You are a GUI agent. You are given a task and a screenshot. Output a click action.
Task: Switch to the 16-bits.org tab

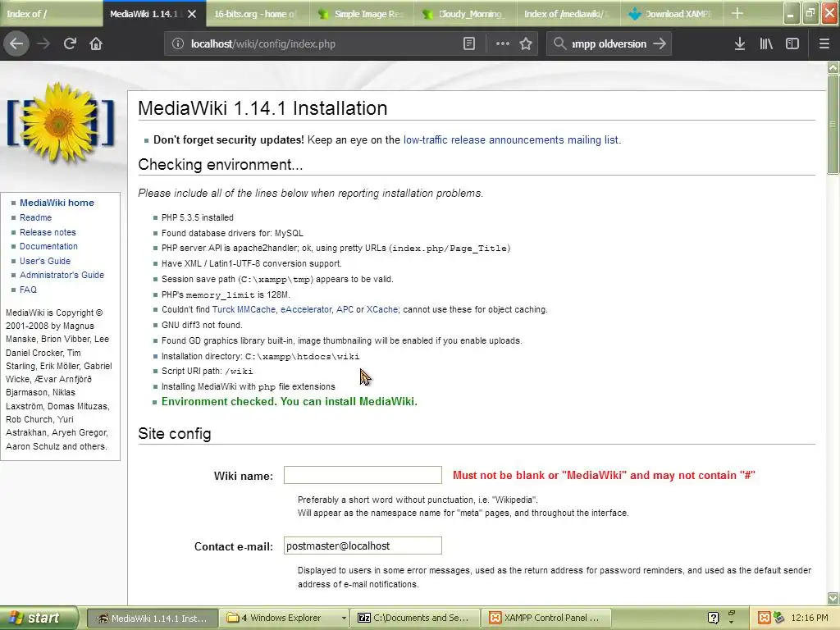pyautogui.click(x=259, y=14)
